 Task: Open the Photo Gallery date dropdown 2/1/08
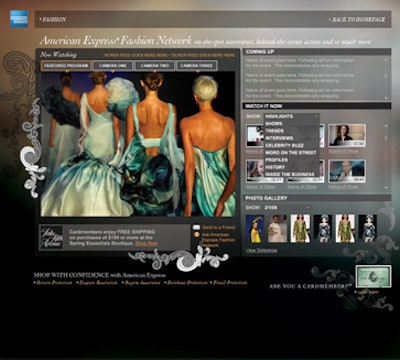tap(287, 207)
